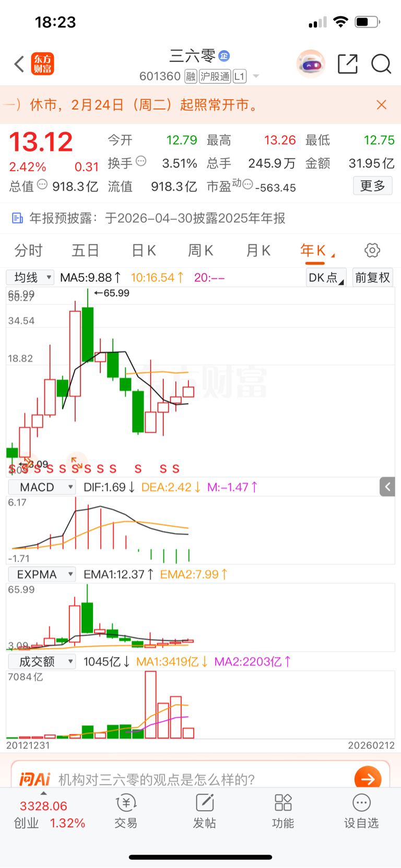Switch to the 日K tab
Viewport: 401px width, 868px height.
144,251
